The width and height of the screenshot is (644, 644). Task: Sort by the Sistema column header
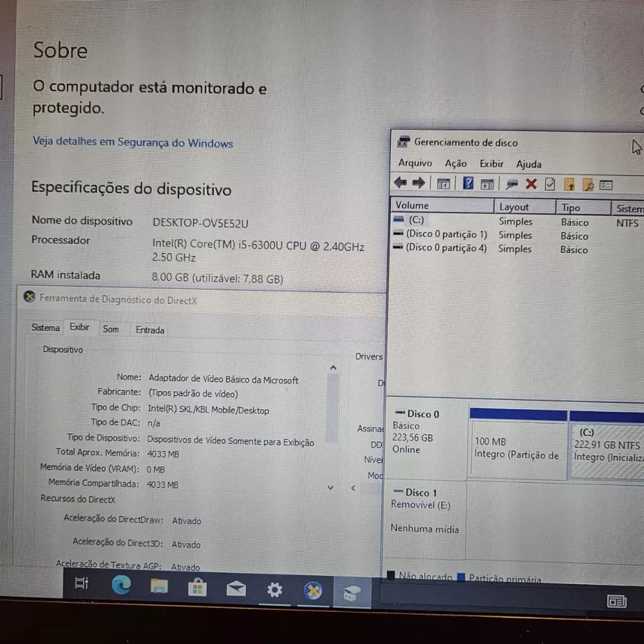point(628,209)
